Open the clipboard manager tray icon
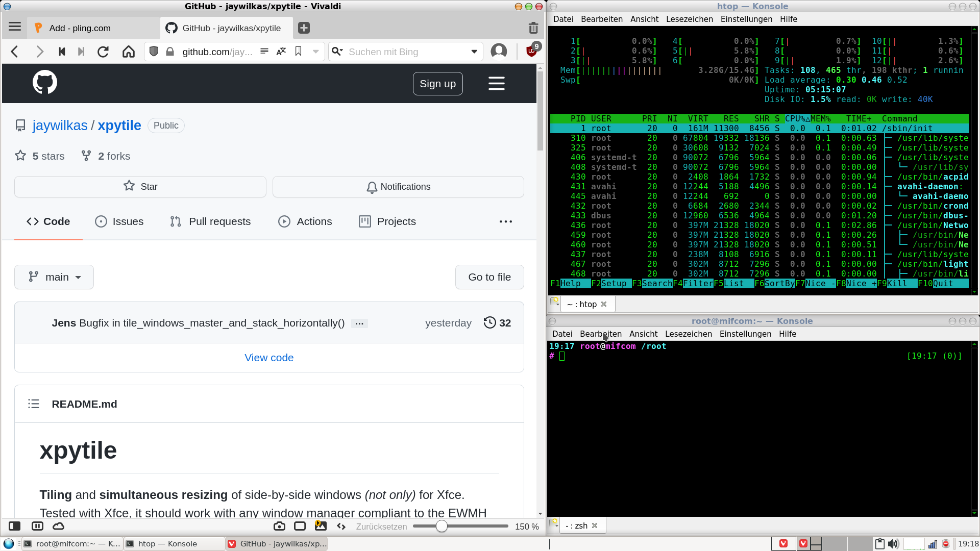The width and height of the screenshot is (980, 551). (x=879, y=544)
